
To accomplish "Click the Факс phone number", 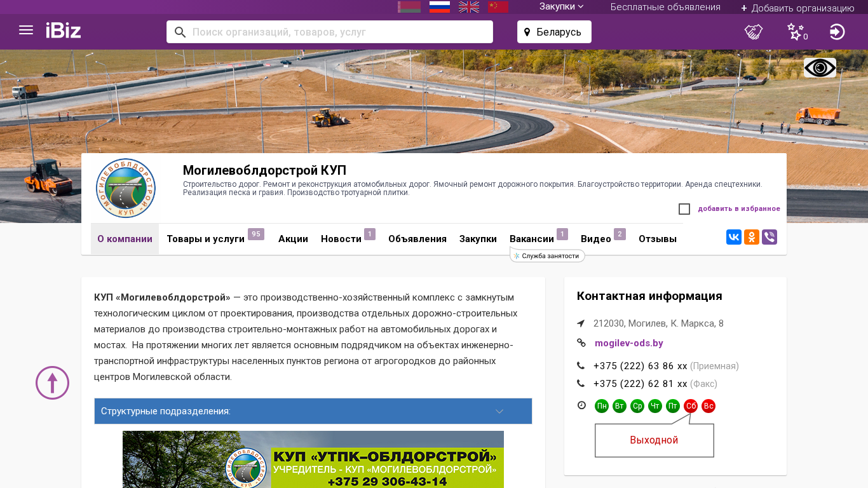I will coord(641,384).
